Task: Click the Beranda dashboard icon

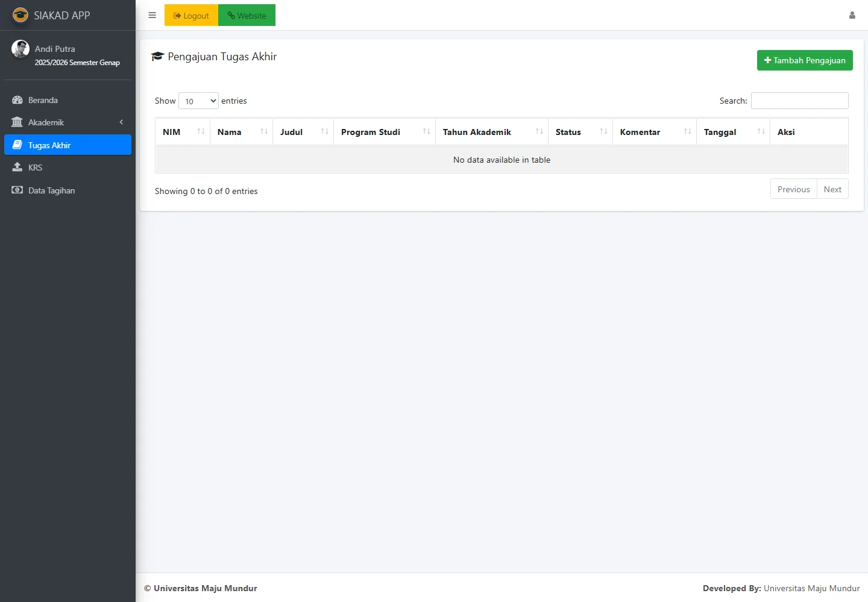Action: [17, 100]
